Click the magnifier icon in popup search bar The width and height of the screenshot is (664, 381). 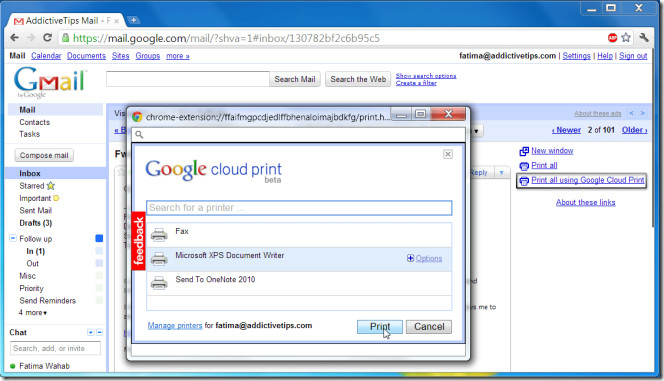(139, 135)
